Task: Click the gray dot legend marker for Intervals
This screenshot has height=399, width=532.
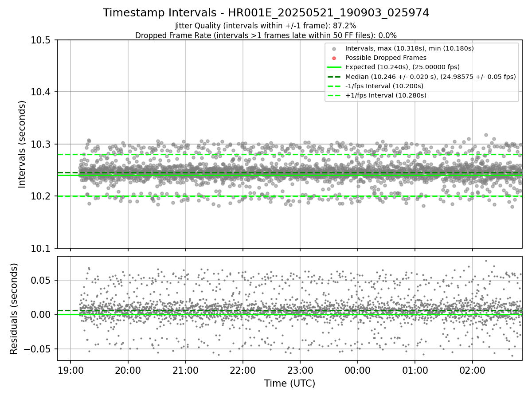Action: coord(334,48)
